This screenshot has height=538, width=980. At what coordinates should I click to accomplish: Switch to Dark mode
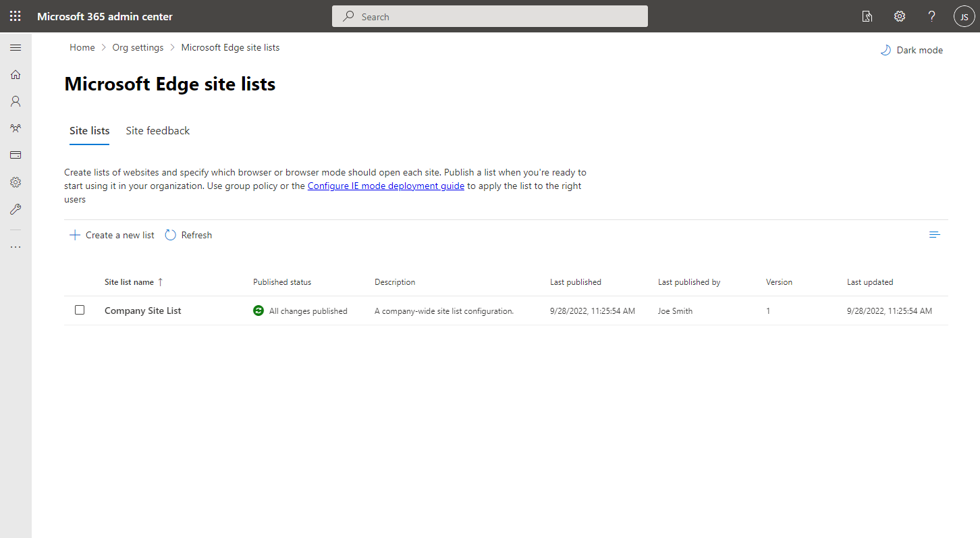coord(911,49)
